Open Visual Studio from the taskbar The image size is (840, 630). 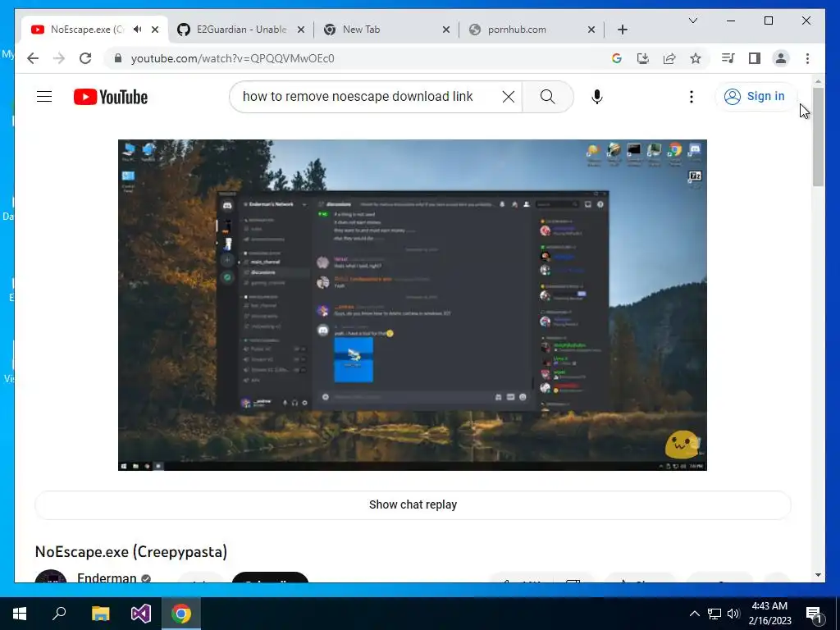[x=141, y=614]
